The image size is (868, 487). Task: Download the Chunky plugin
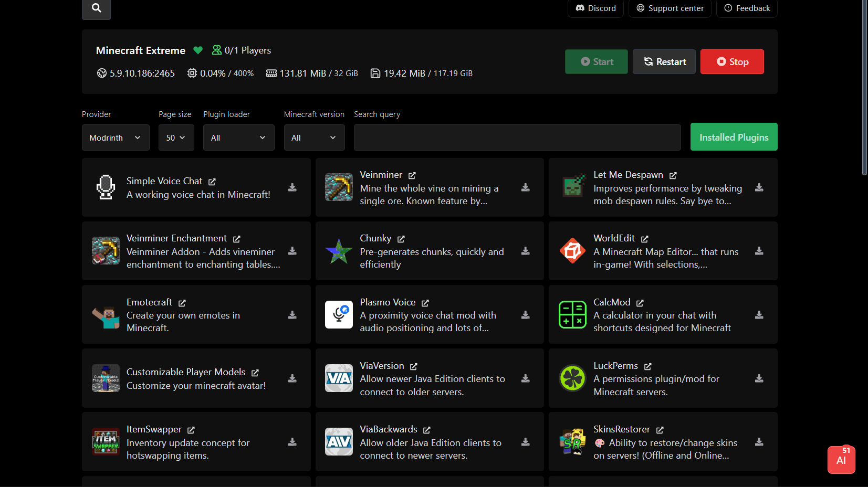(525, 251)
